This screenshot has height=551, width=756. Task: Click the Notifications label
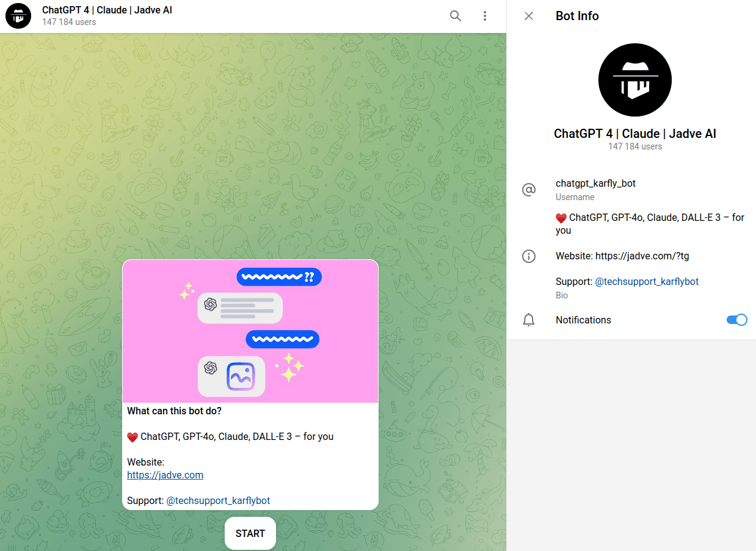(583, 320)
